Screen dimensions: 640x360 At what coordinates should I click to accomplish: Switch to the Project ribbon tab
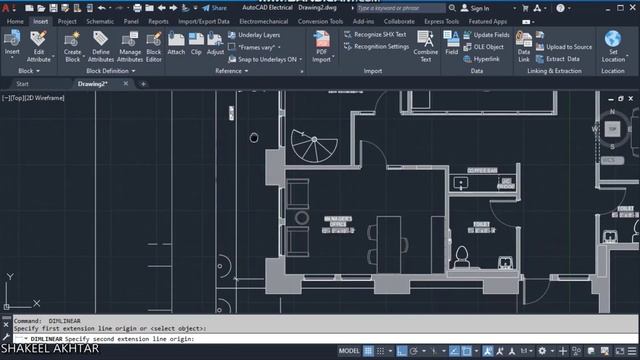[67, 22]
